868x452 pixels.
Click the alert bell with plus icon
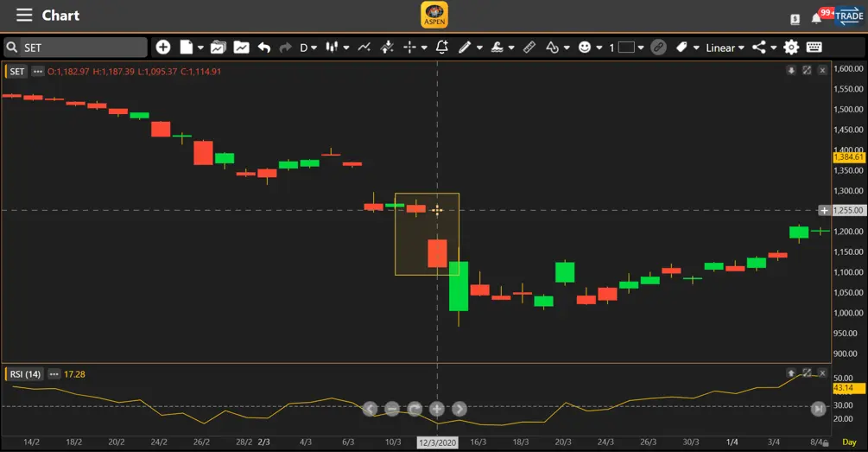[442, 48]
